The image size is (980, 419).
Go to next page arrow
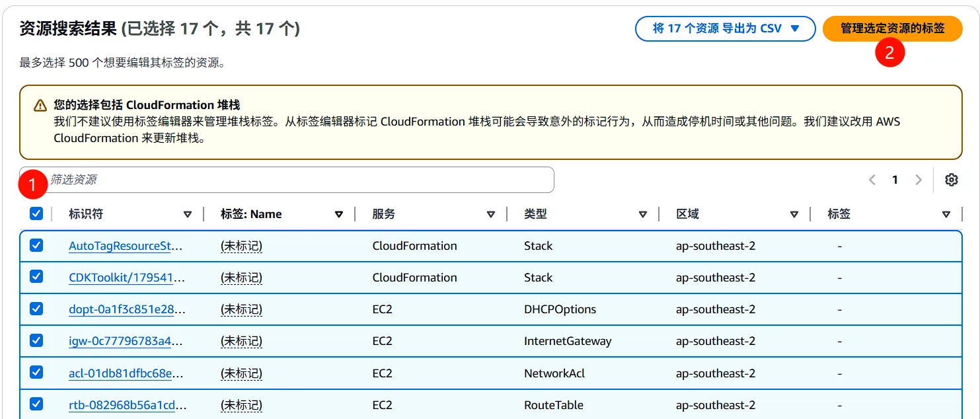point(918,180)
